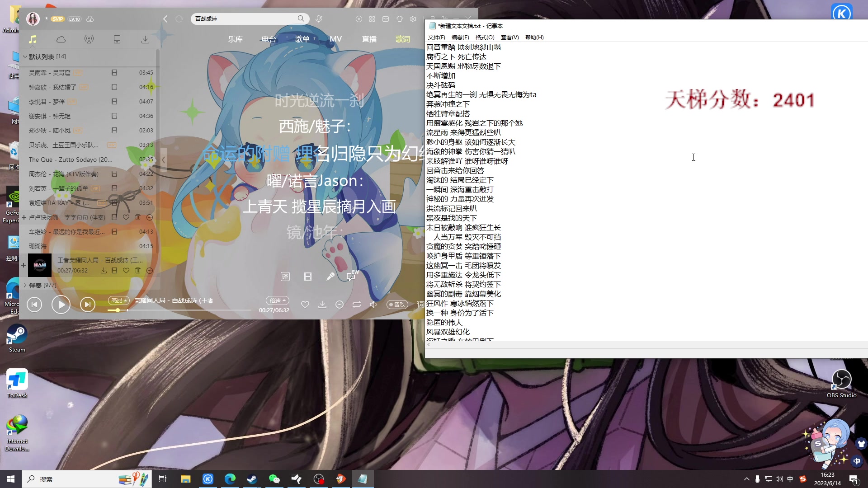This screenshot has height=488, width=868.
Task: Click the refresh icon beside the back arrow
Action: click(x=179, y=19)
